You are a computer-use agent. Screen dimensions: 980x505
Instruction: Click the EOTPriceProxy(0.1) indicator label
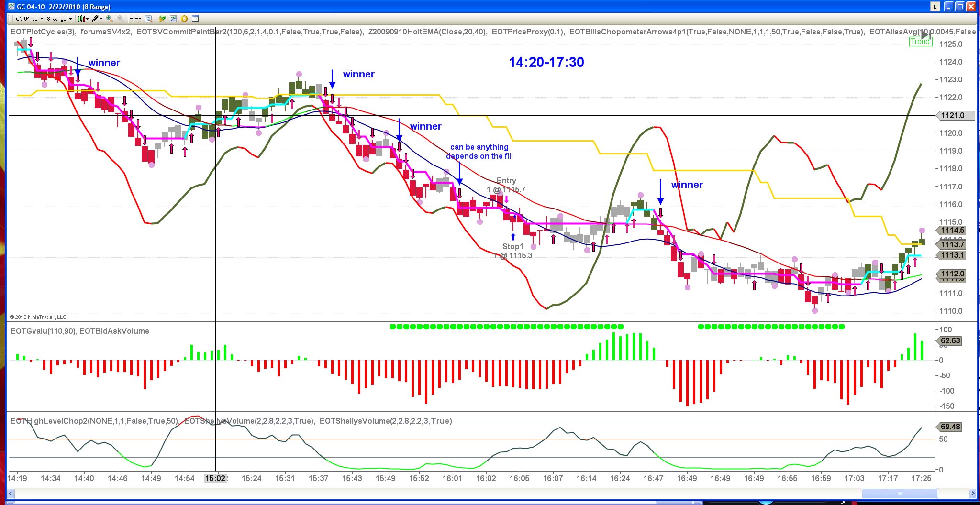click(528, 32)
